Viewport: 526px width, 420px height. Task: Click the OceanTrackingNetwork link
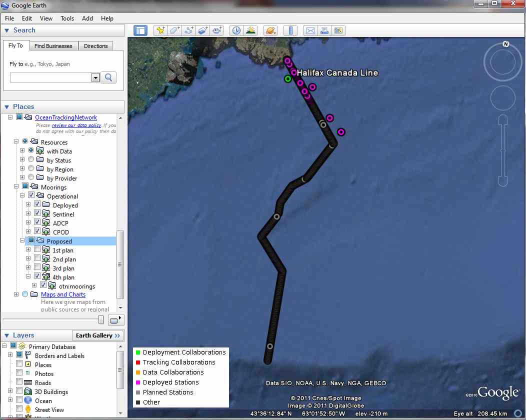pos(66,117)
